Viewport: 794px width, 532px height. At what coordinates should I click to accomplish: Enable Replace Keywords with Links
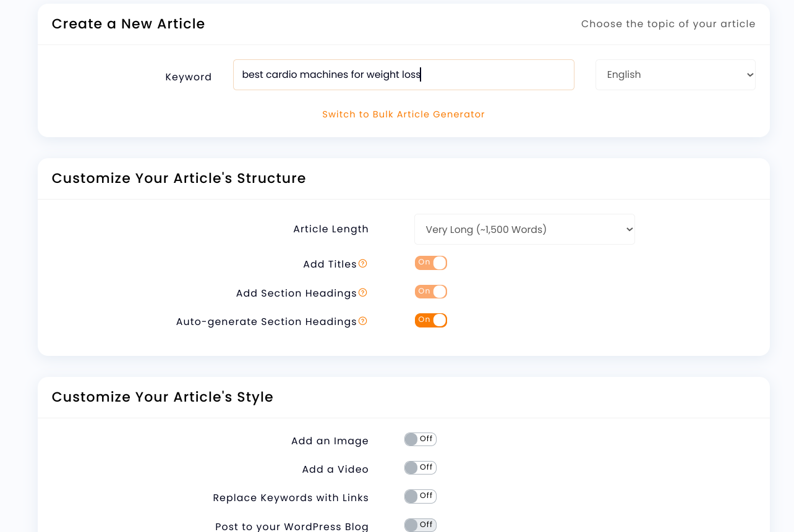[x=420, y=496]
